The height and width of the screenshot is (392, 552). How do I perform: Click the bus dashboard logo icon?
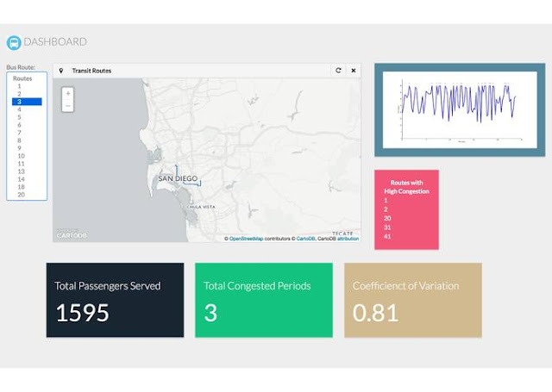point(14,43)
